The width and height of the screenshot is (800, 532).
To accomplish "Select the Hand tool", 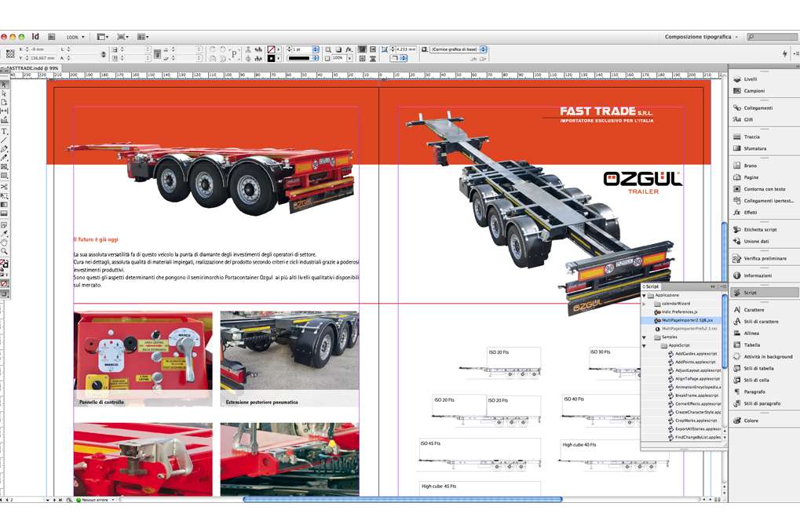I will 4,242.
